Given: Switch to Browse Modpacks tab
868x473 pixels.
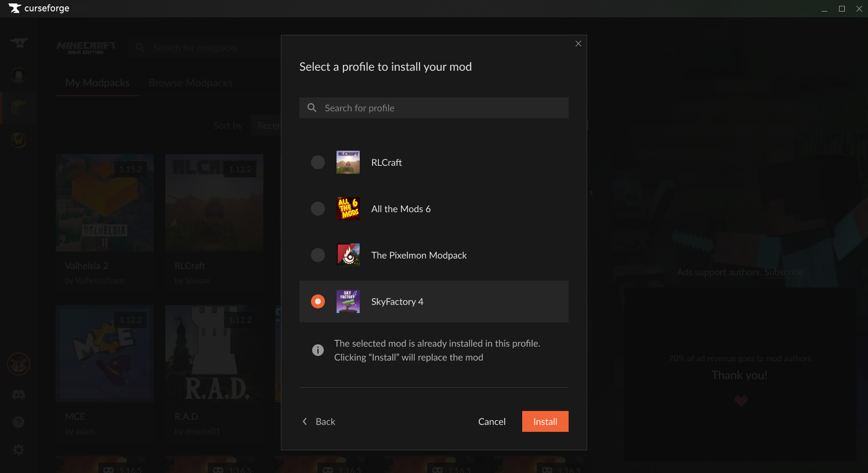Looking at the screenshot, I should click(x=190, y=83).
